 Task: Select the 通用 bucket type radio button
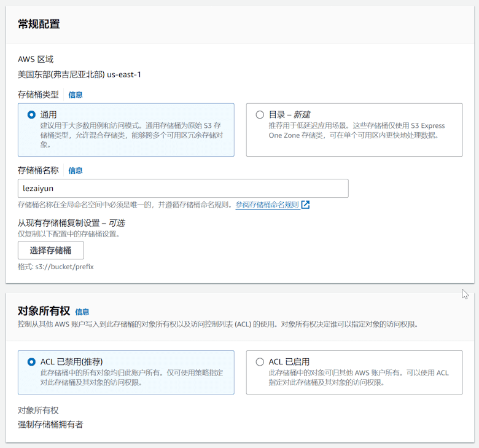coord(31,114)
